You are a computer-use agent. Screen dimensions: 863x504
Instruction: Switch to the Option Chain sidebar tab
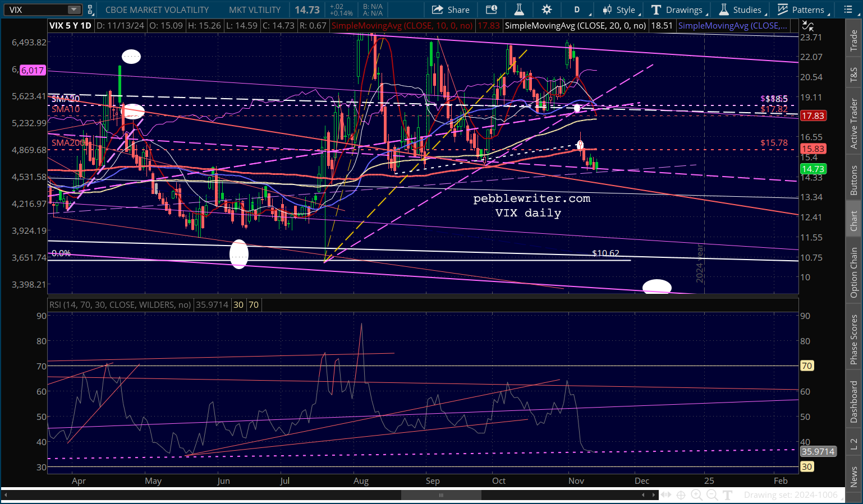pos(853,272)
